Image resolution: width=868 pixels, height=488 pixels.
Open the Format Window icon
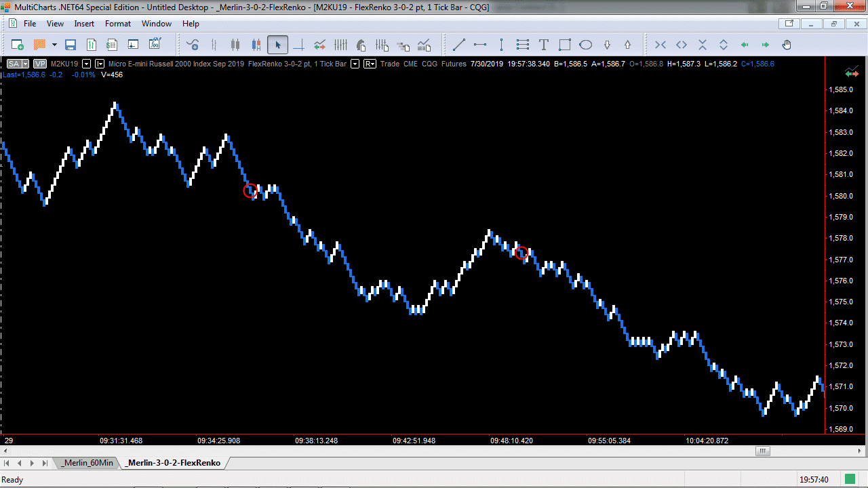[133, 45]
